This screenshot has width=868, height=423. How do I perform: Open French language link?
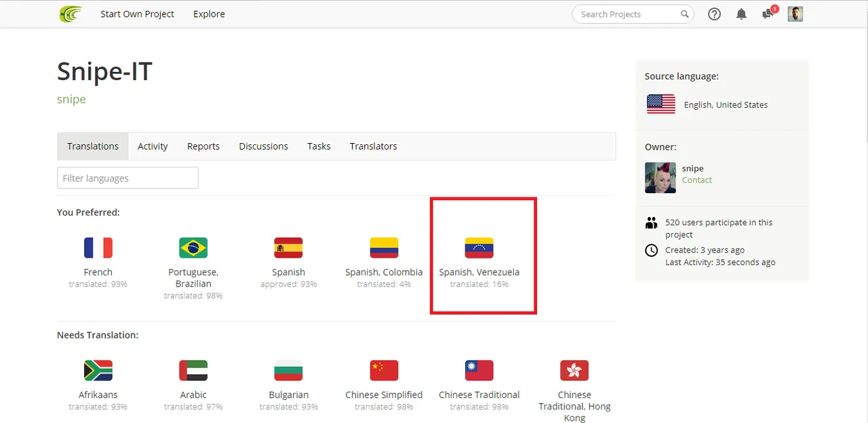point(98,272)
